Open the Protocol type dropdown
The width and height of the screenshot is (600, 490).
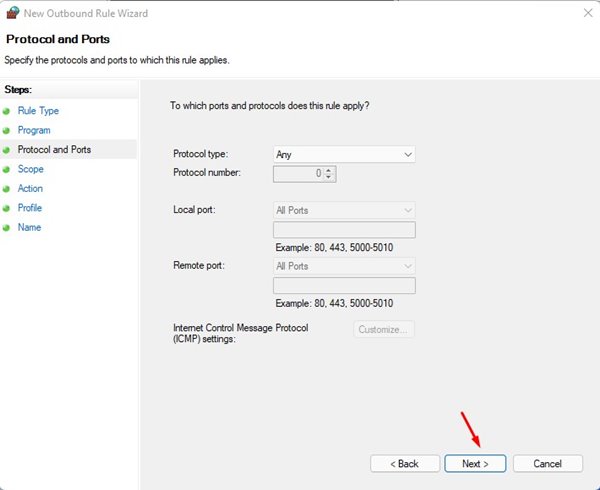(x=344, y=155)
